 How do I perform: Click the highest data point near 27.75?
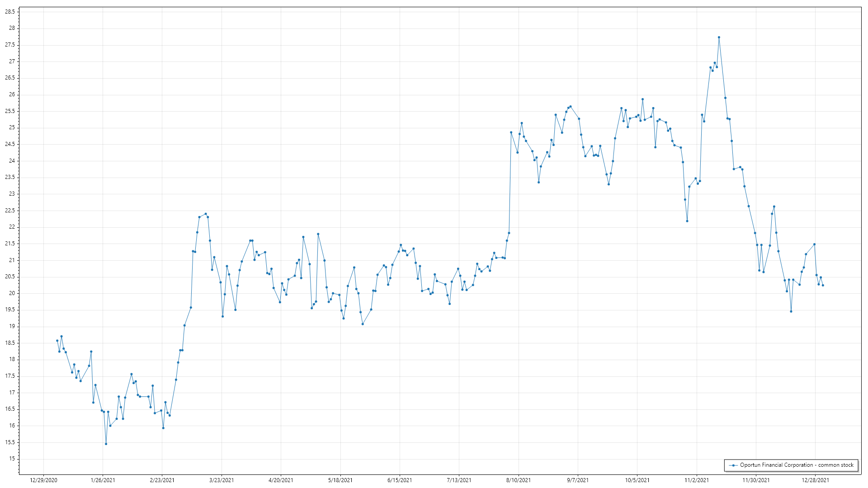click(x=719, y=38)
